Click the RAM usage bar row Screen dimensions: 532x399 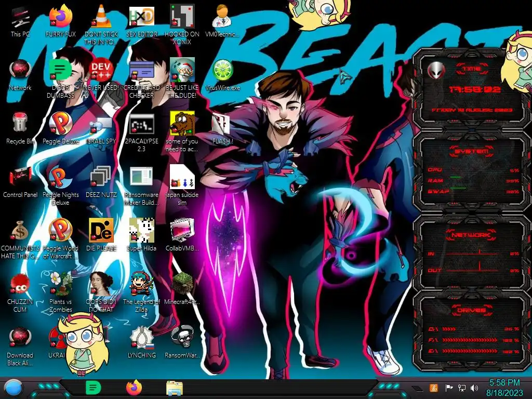[x=473, y=180]
